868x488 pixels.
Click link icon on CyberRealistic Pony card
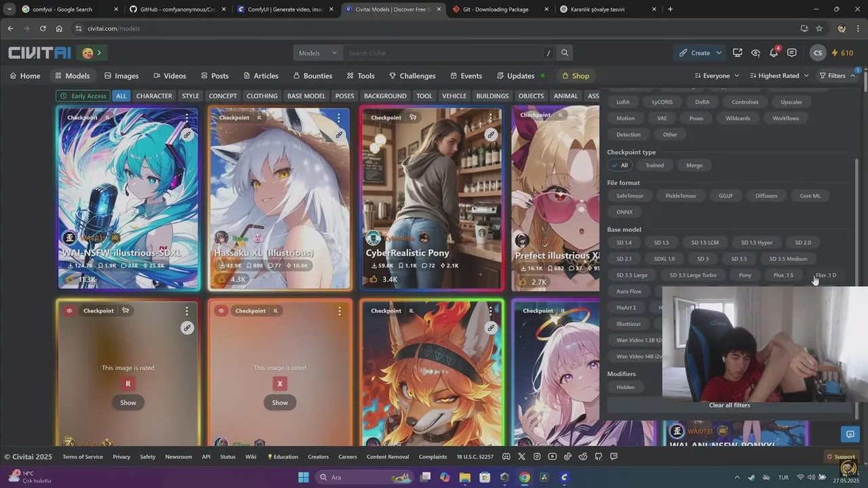[x=491, y=134]
